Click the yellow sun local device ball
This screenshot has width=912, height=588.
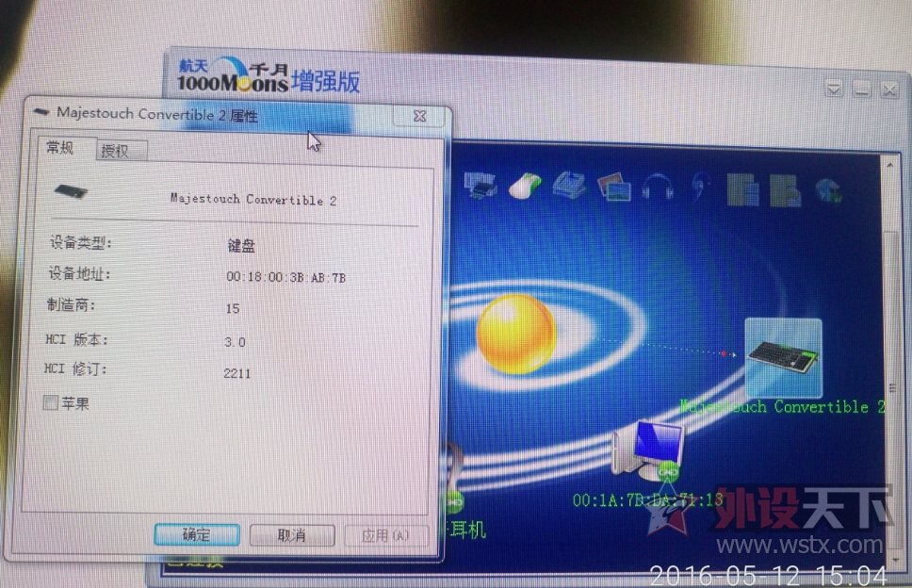515,334
